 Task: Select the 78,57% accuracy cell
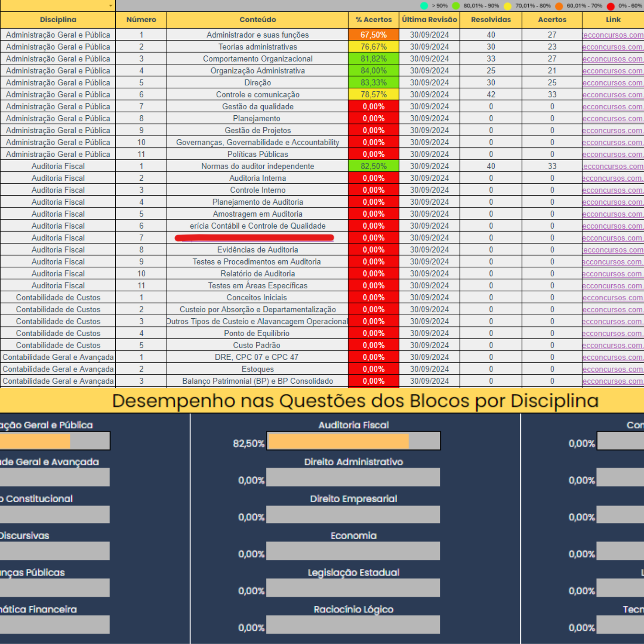[374, 95]
